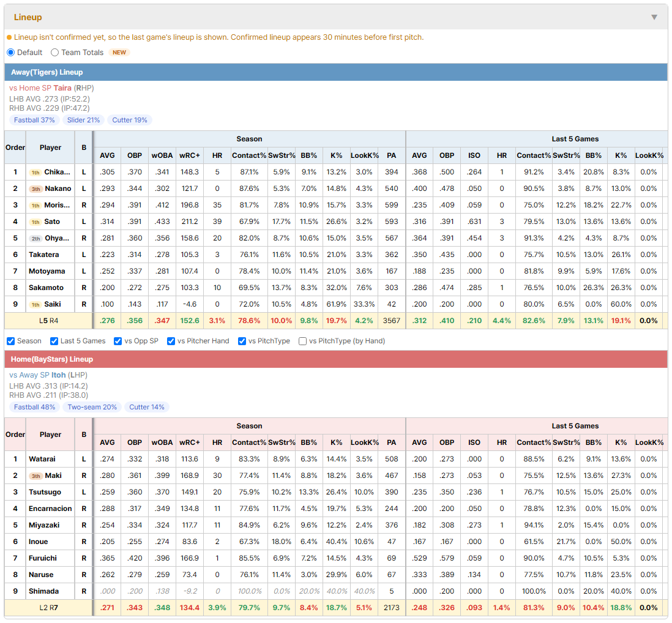This screenshot has height=623, width=672.
Task: Disable the vs Opp SP checkbox
Action: tap(118, 341)
